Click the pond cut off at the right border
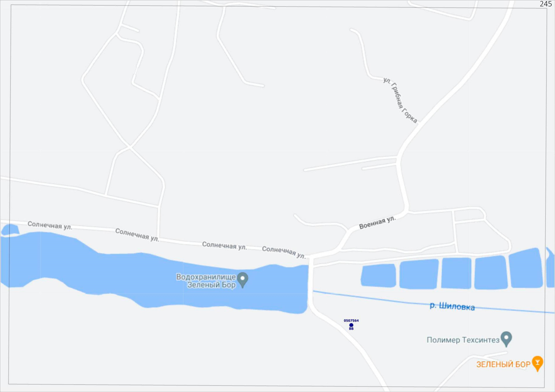 click(550, 268)
